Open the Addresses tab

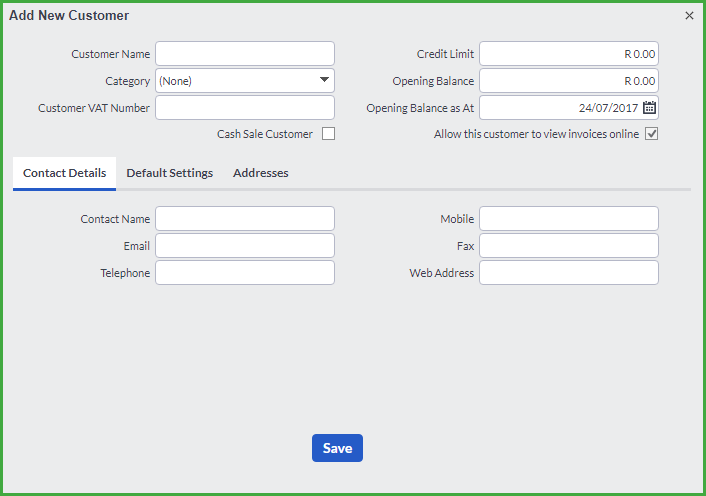[261, 173]
